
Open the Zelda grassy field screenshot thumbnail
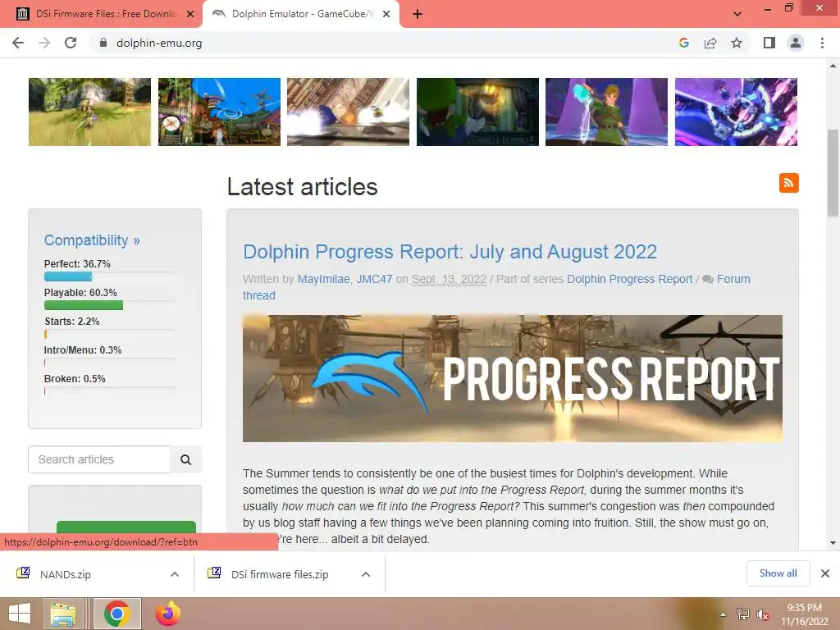click(89, 112)
